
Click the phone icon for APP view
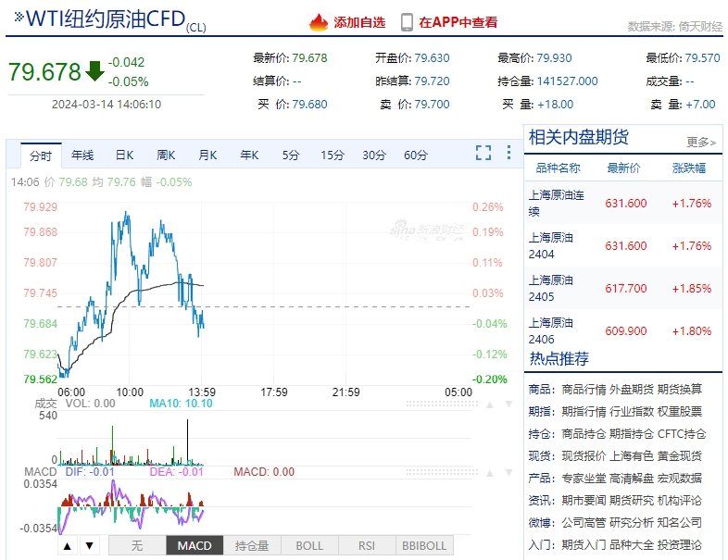coord(407,22)
